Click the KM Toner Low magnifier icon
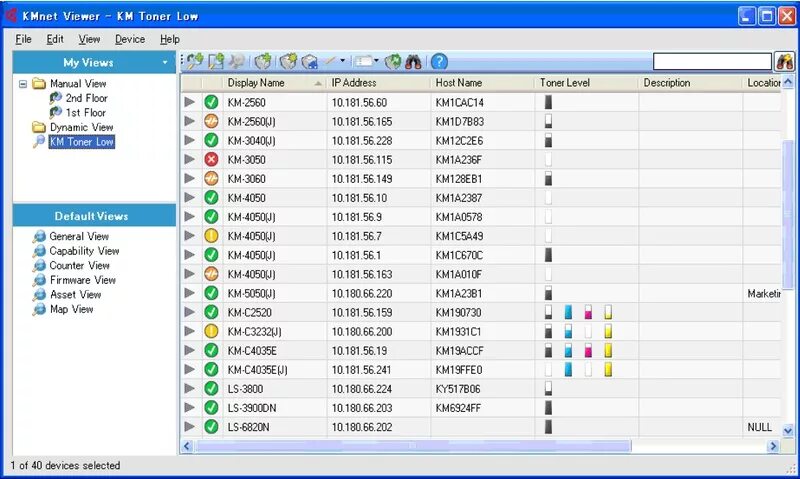Viewport: 800px width, 479px height. [x=39, y=142]
